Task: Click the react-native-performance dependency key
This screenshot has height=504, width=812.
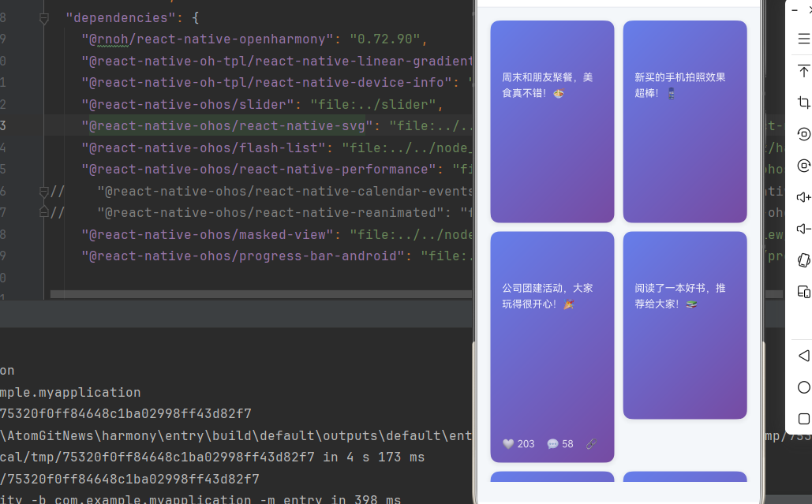Action: pyautogui.click(x=259, y=170)
